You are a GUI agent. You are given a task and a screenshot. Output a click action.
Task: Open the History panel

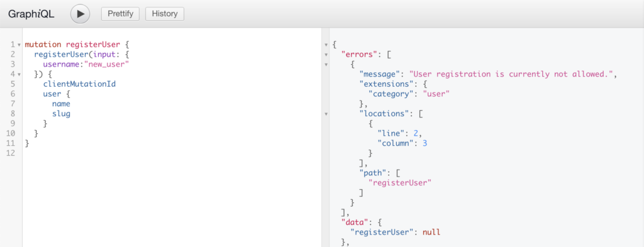tap(165, 14)
